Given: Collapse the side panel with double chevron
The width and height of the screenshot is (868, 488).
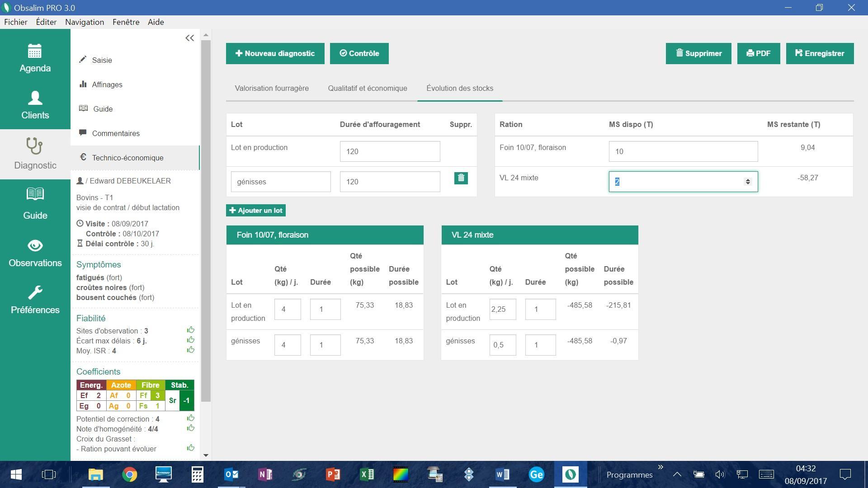Looking at the screenshot, I should point(190,38).
